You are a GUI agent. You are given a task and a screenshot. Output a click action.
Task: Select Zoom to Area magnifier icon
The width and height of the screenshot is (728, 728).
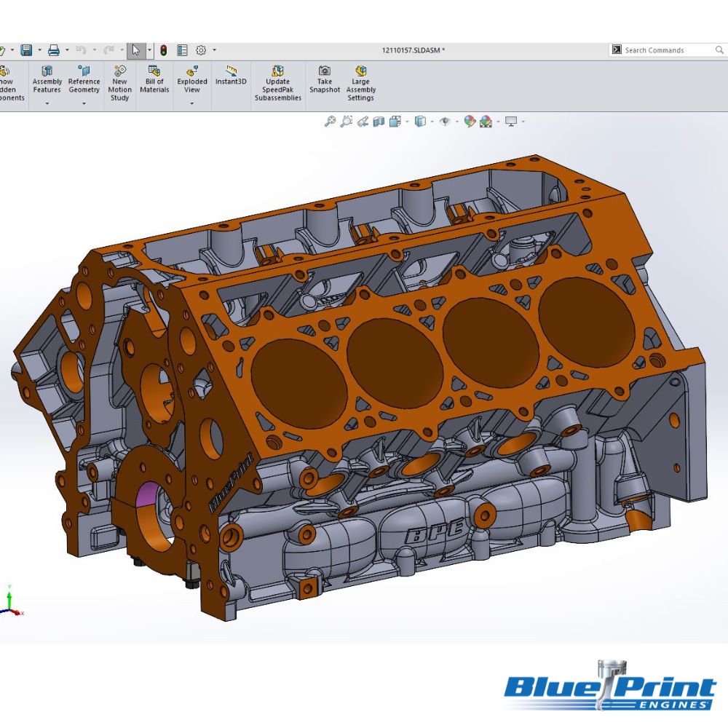(x=347, y=122)
